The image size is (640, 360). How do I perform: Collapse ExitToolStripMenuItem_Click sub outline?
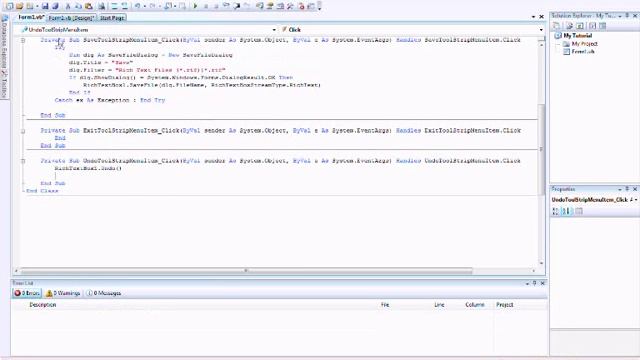click(x=23, y=131)
